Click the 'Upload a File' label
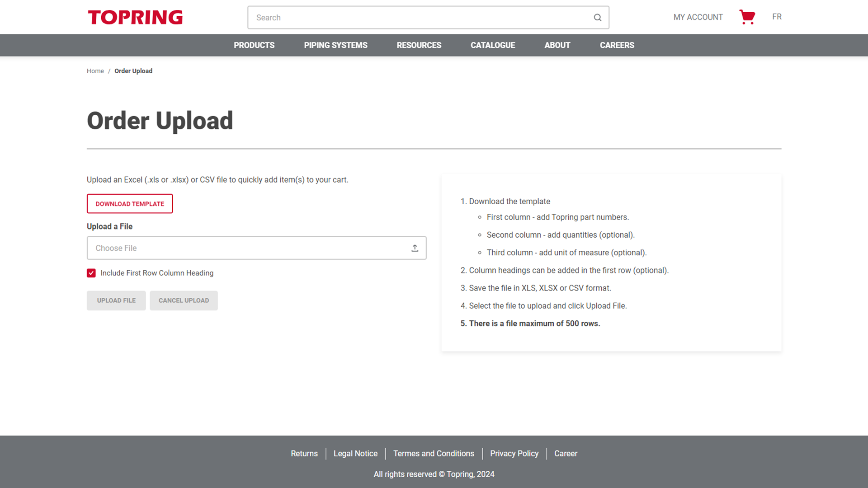Viewport: 868px width, 488px height. (x=109, y=226)
